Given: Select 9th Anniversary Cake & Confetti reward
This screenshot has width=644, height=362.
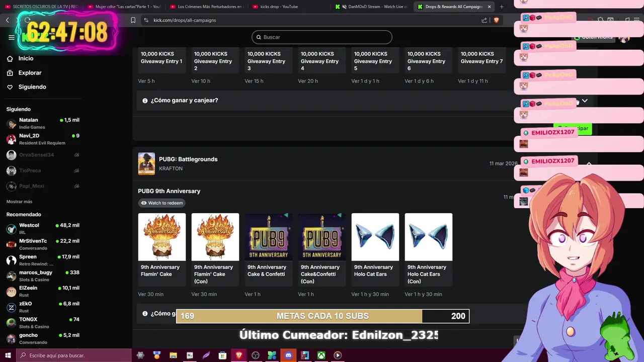Looking at the screenshot, I should 269,250.
